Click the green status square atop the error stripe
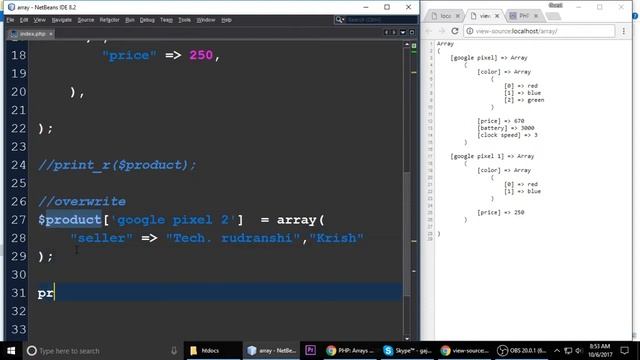 (414, 46)
